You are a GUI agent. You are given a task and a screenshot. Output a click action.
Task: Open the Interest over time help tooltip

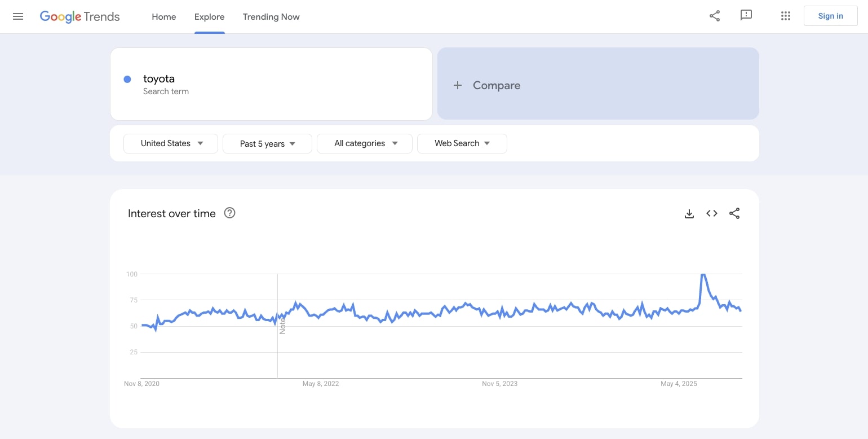[229, 213]
